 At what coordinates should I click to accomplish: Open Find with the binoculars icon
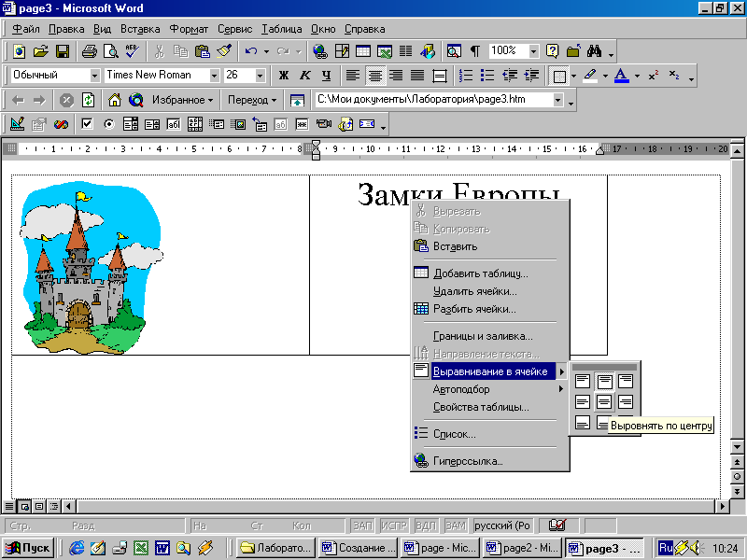click(x=594, y=51)
